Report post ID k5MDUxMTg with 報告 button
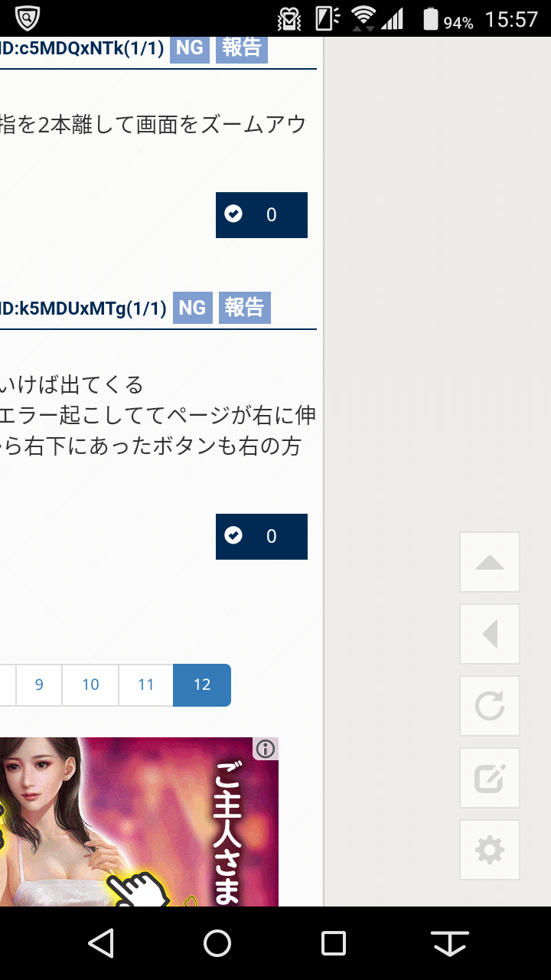The width and height of the screenshot is (551, 980). 245,308
